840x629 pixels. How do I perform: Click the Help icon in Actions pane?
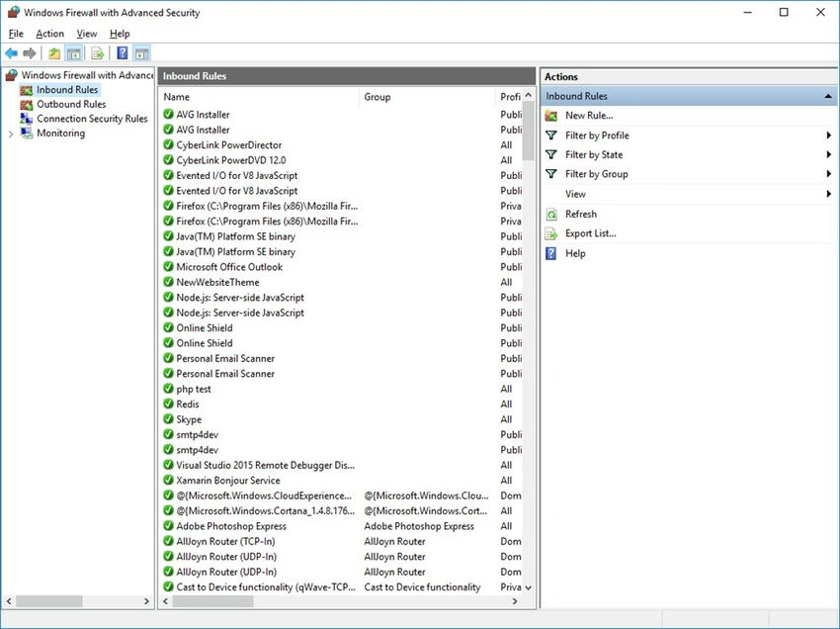click(x=550, y=253)
